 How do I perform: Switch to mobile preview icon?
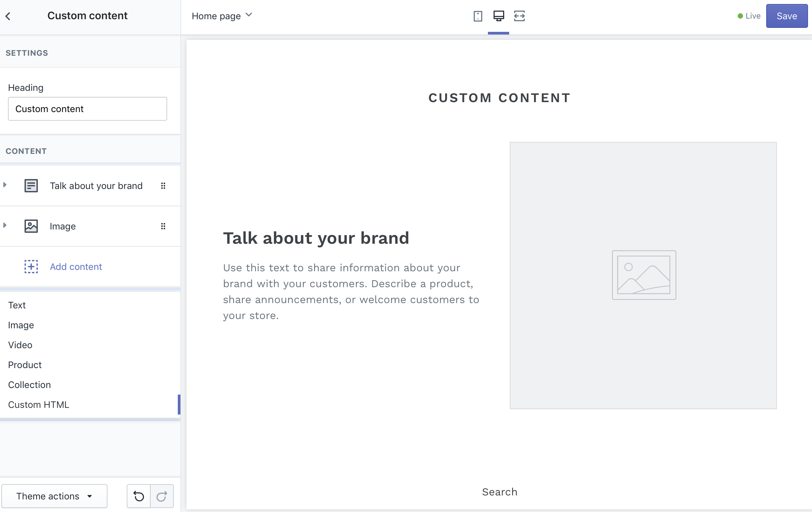tap(478, 16)
